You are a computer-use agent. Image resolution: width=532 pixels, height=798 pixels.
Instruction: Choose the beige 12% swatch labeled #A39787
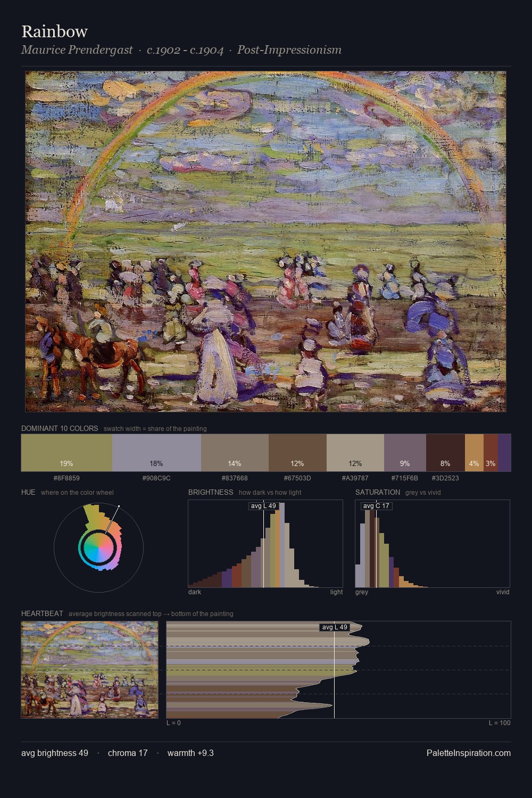(x=355, y=453)
